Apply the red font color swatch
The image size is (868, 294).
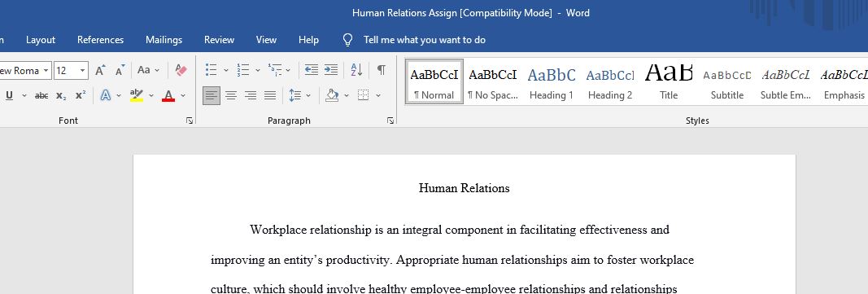coord(168,95)
